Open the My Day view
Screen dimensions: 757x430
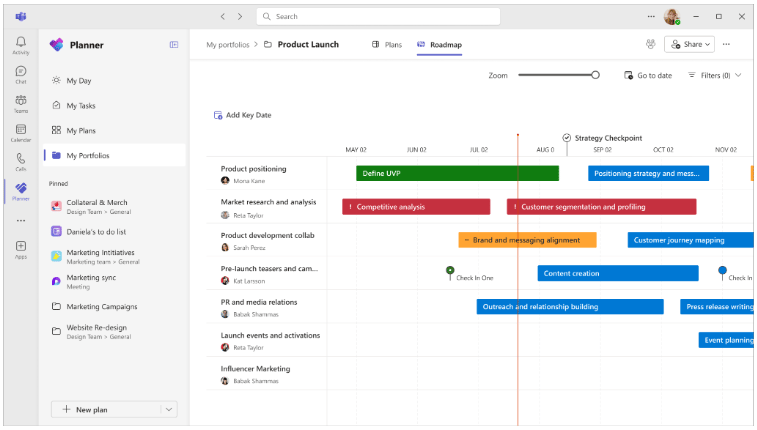pyautogui.click(x=79, y=81)
